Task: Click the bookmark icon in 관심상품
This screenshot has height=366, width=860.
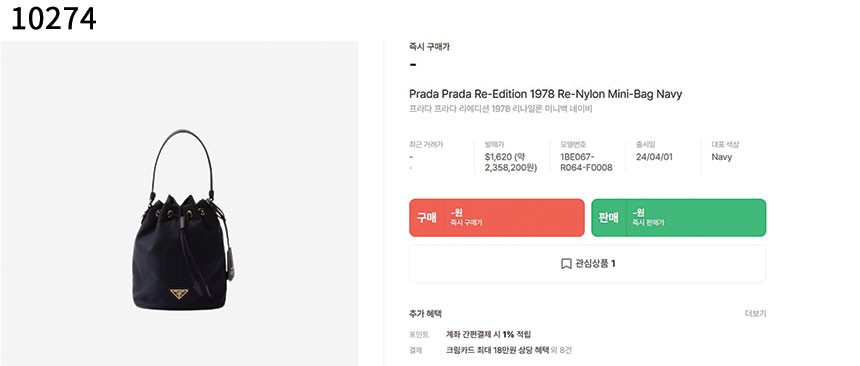Action: [x=566, y=264]
